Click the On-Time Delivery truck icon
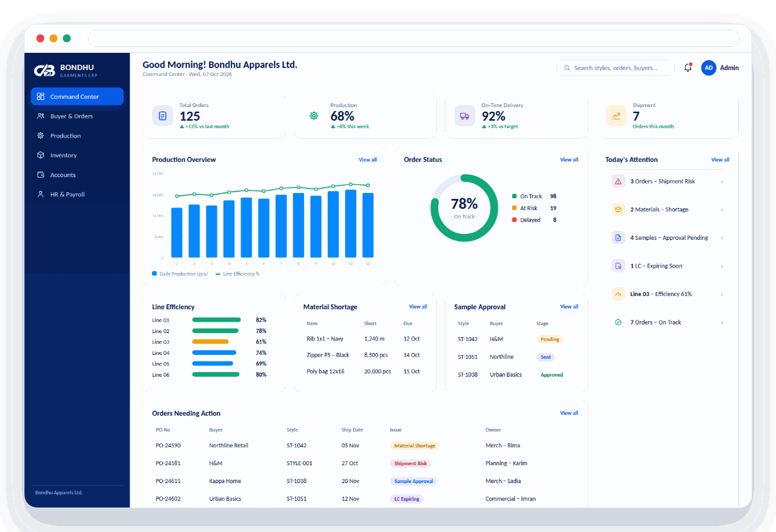 point(465,116)
